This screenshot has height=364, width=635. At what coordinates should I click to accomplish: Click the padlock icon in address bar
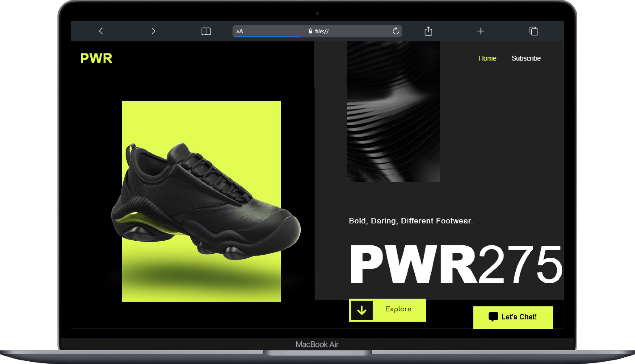[310, 31]
